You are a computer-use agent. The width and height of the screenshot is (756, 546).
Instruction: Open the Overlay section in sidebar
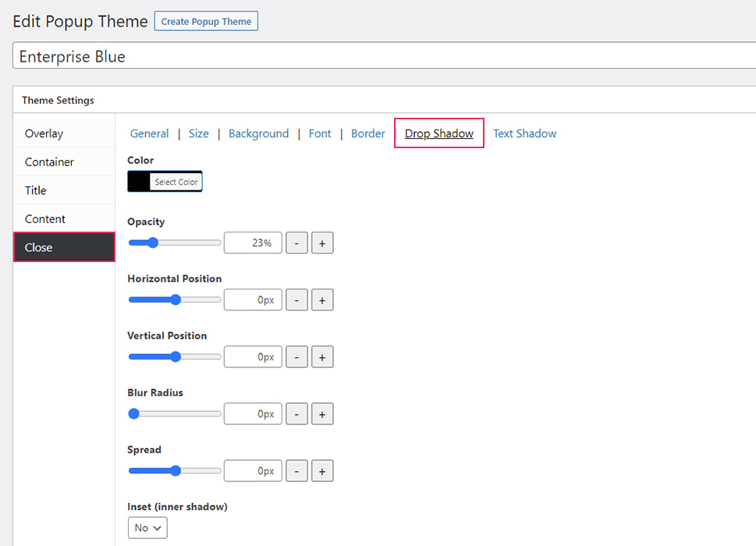point(43,133)
